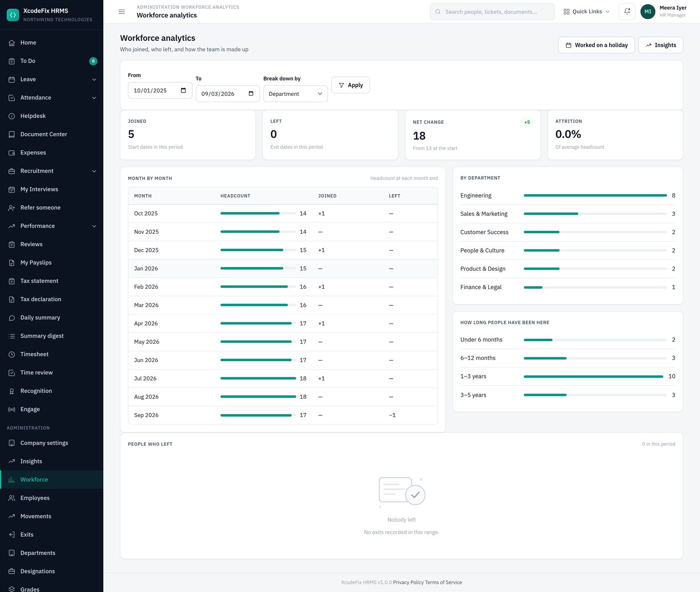Click the Engage broadcast icon

tap(12, 409)
